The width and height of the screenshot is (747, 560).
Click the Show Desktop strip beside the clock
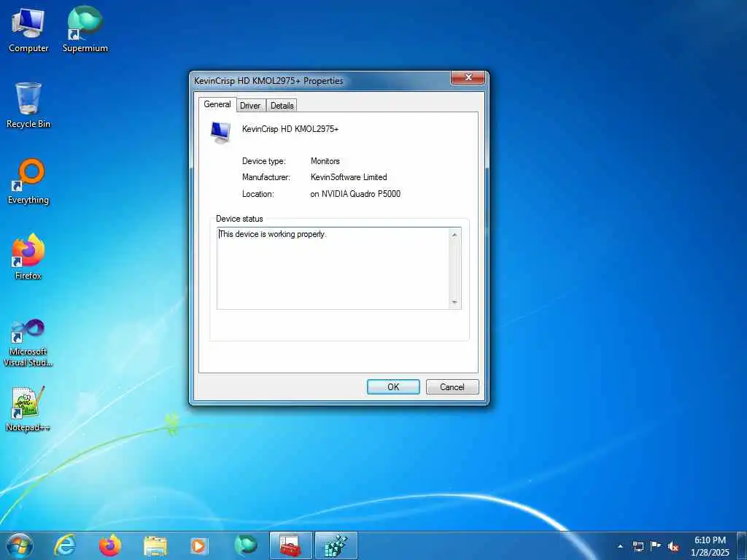click(x=742, y=546)
